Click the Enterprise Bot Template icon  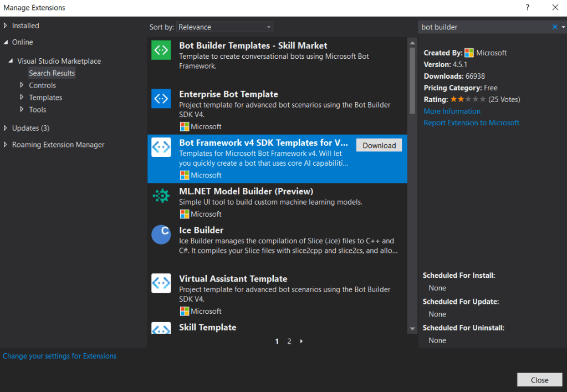pyautogui.click(x=161, y=99)
